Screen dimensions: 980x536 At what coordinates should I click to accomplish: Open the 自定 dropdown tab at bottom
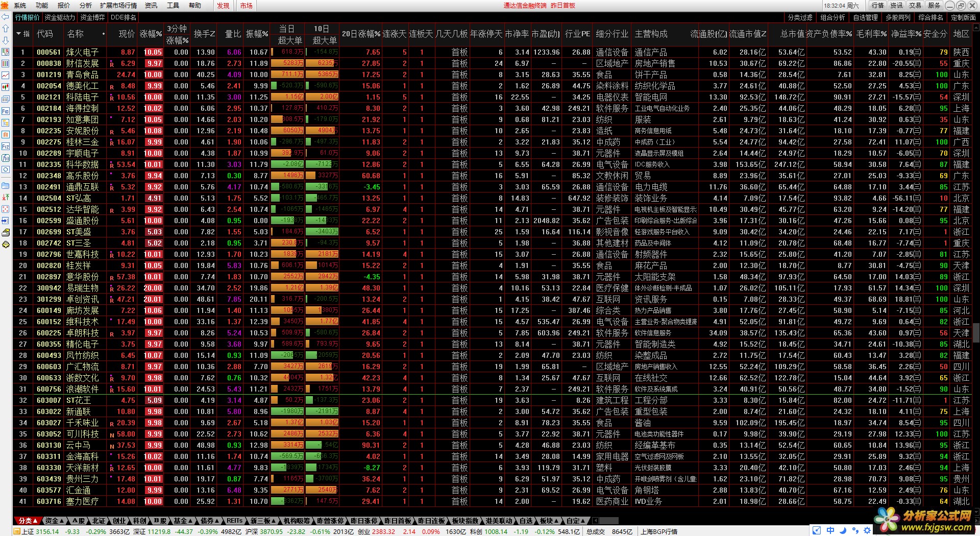[x=575, y=521]
